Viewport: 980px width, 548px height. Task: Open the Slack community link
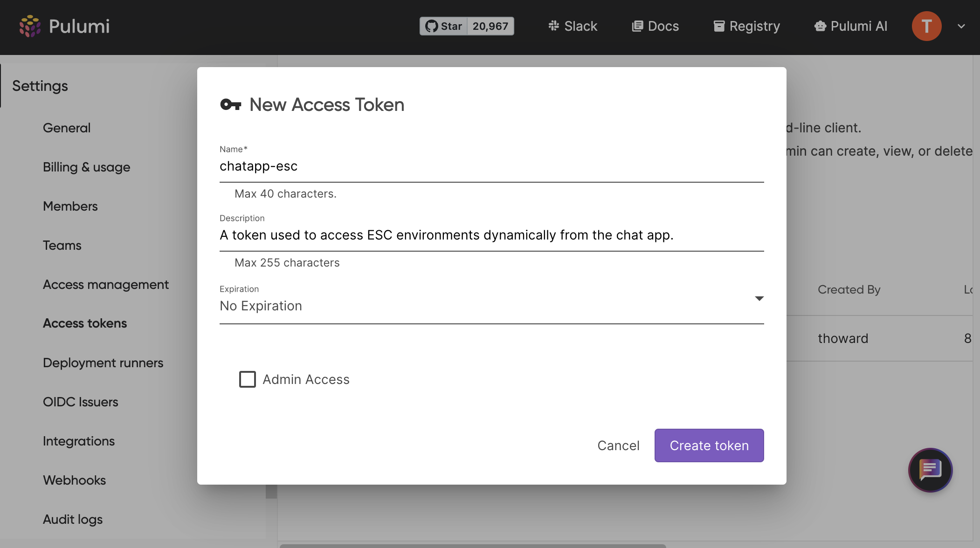pyautogui.click(x=573, y=26)
